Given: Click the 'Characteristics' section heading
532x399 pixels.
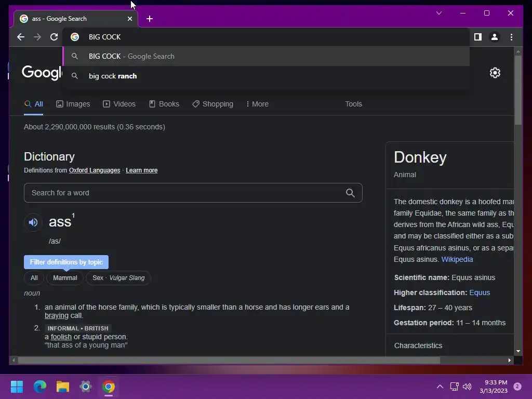Looking at the screenshot, I should pyautogui.click(x=418, y=345).
